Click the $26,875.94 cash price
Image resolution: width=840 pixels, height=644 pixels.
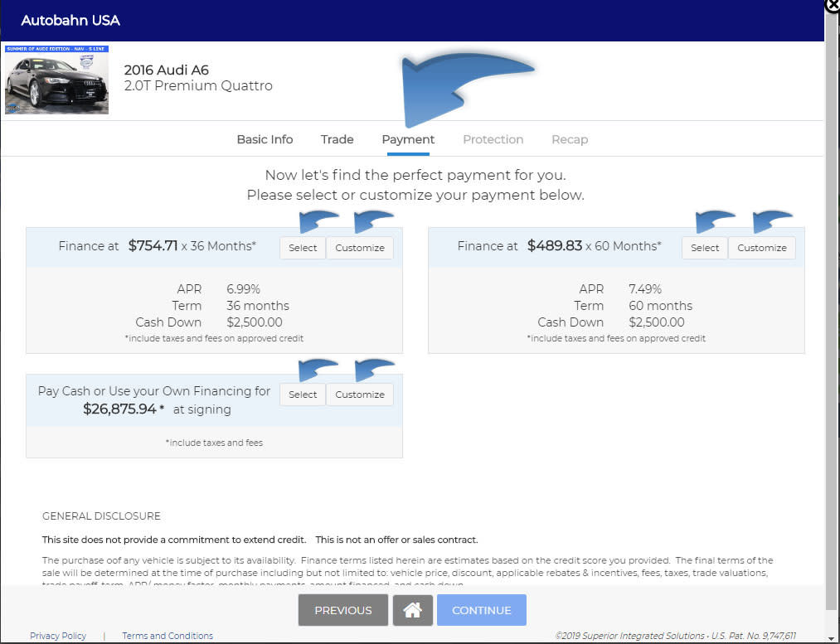point(119,409)
